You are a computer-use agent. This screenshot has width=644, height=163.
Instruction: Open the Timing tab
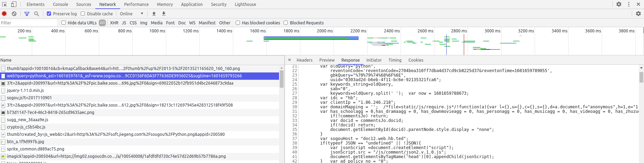[x=395, y=60]
